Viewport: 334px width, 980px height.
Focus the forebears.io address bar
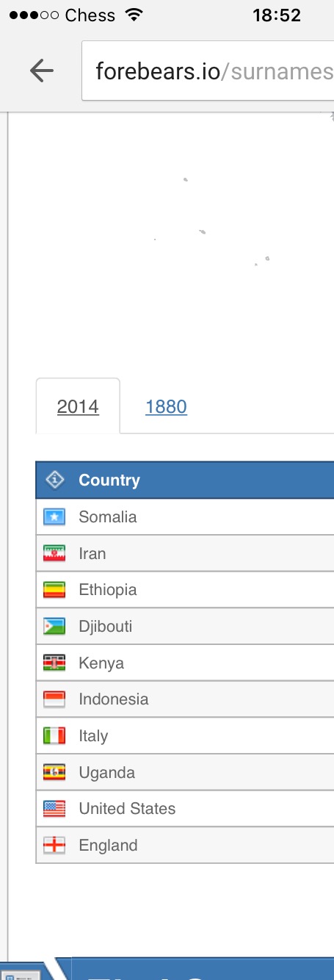[x=208, y=71]
